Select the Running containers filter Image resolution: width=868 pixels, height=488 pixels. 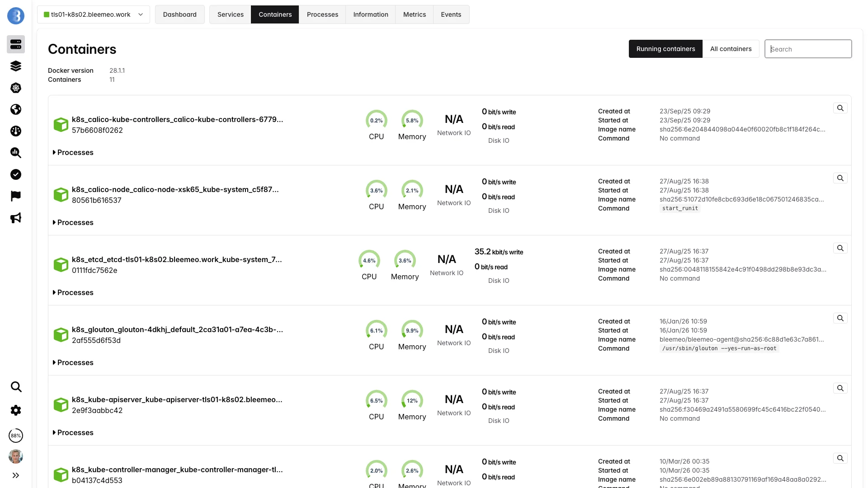[x=665, y=49]
